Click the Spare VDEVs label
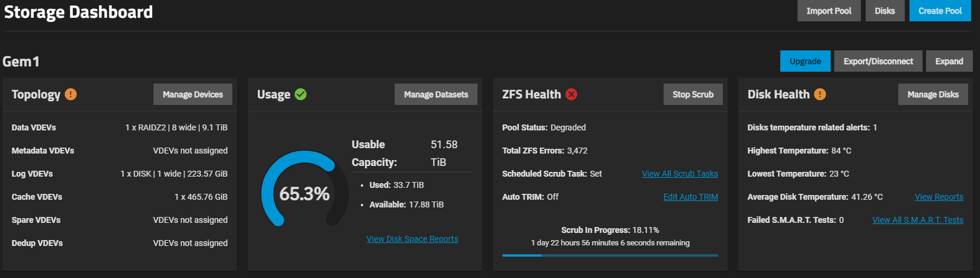This screenshot has height=278, width=980. (36, 220)
